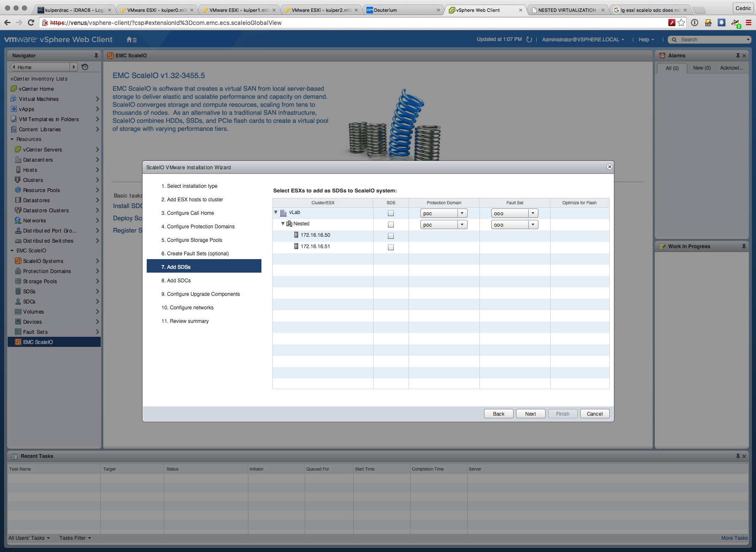The height and width of the screenshot is (552, 756).
Task: Refresh the vSphere client view
Action: 529,40
